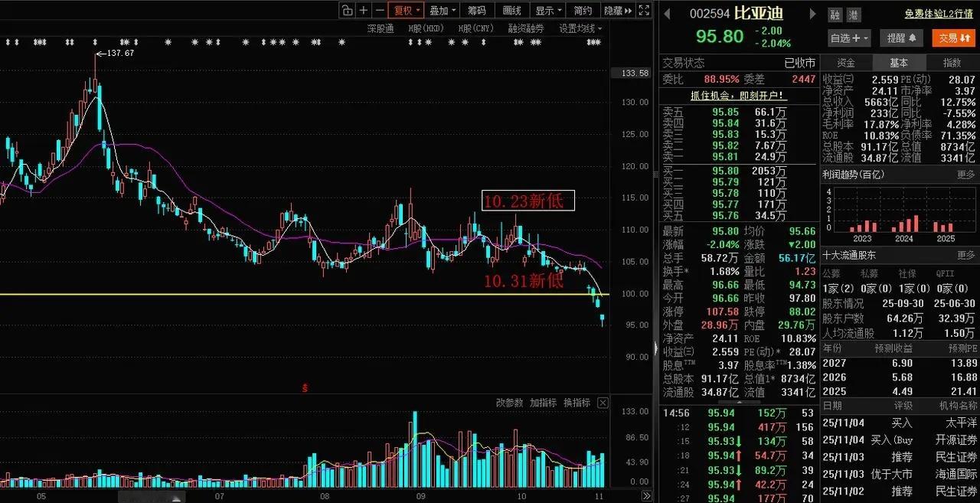
Task: Click the 卖一 95.81 order row
Action: coord(738,156)
